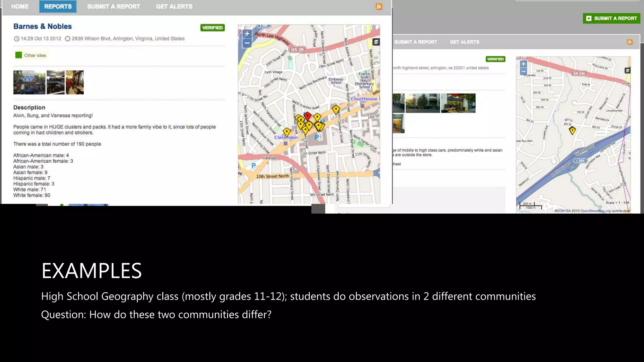Click green SUBMIT A REPORT button

[x=611, y=18]
